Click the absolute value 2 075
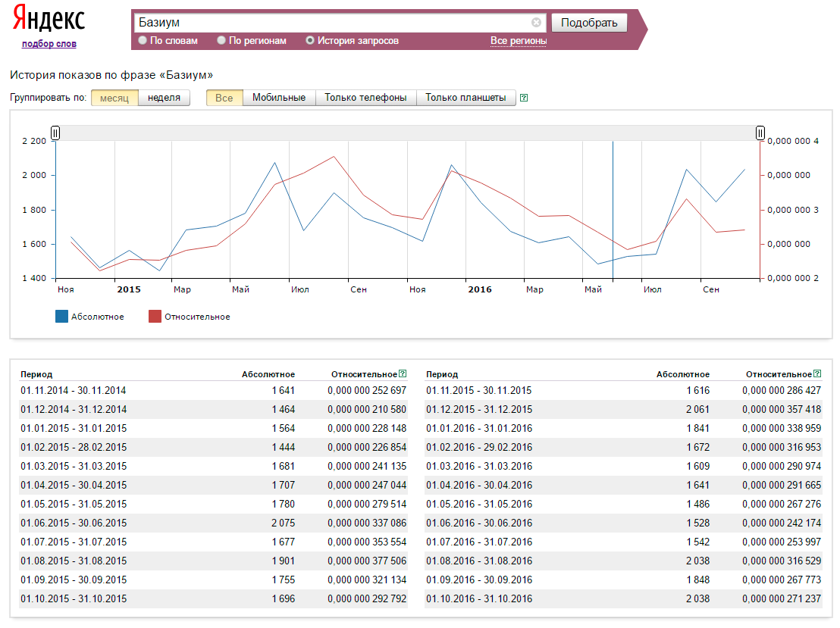The height and width of the screenshot is (628, 840). click(x=283, y=523)
